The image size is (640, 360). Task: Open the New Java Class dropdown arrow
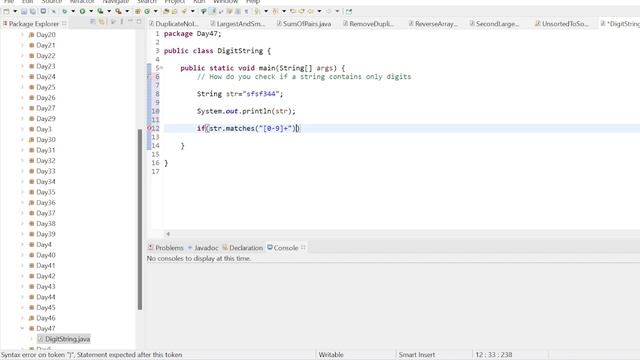[x=156, y=11]
